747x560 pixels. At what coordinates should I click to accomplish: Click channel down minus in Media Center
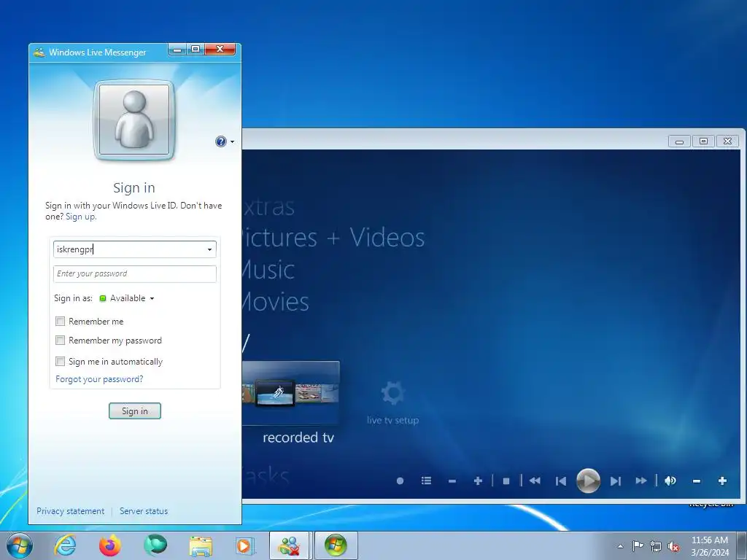(452, 481)
